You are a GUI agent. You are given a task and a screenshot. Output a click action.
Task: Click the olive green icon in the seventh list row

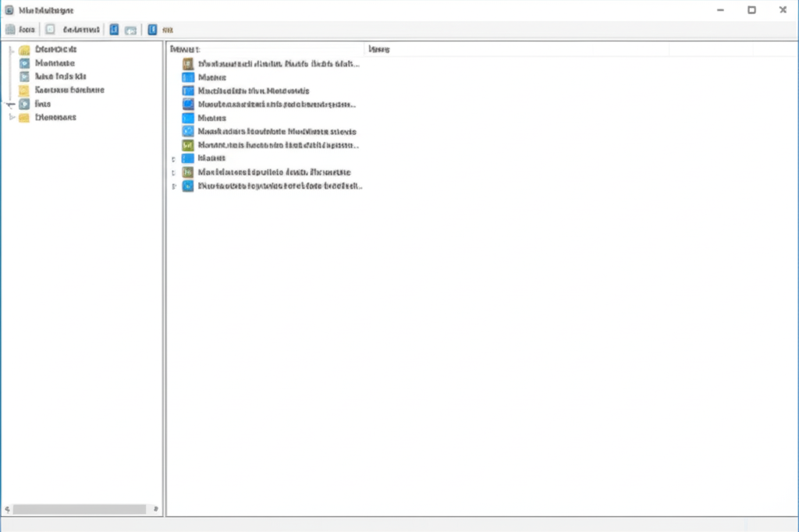pos(188,145)
